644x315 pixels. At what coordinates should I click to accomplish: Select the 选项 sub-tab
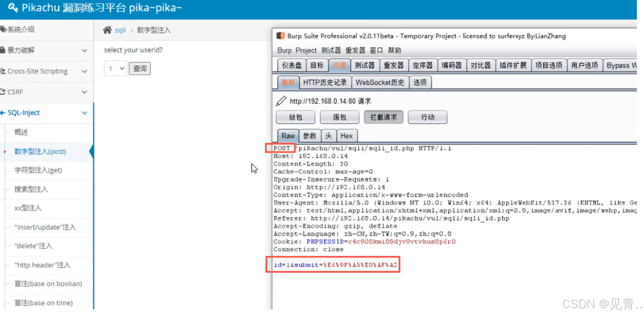tap(420, 82)
